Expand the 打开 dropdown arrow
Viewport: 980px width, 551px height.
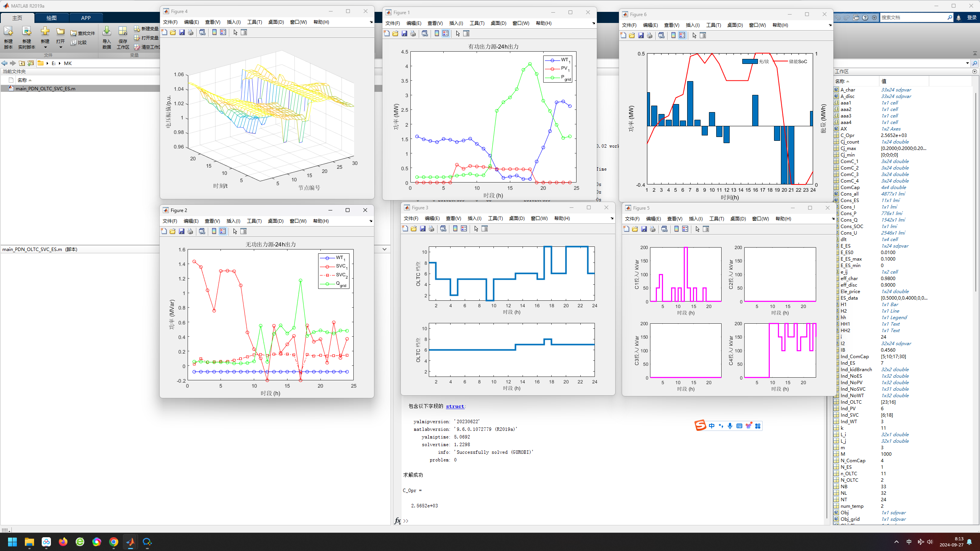pos(60,47)
